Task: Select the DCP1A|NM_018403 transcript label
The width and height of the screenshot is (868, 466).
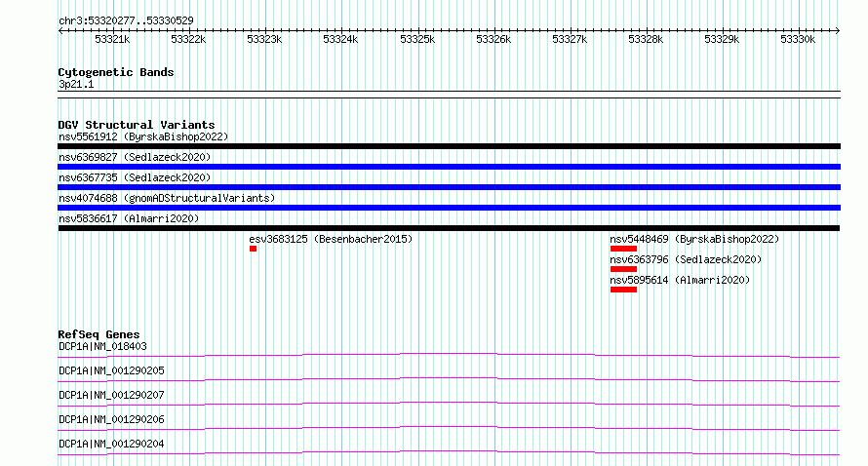Action: click(x=103, y=346)
